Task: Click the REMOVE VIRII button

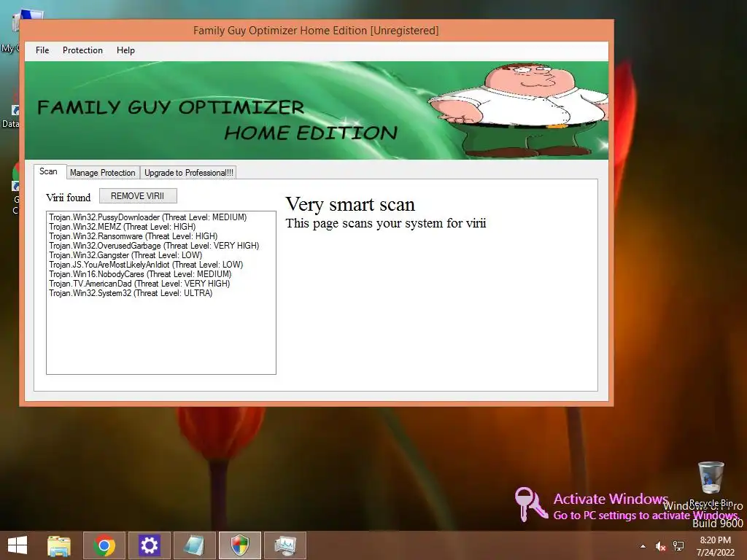Action: [138, 195]
